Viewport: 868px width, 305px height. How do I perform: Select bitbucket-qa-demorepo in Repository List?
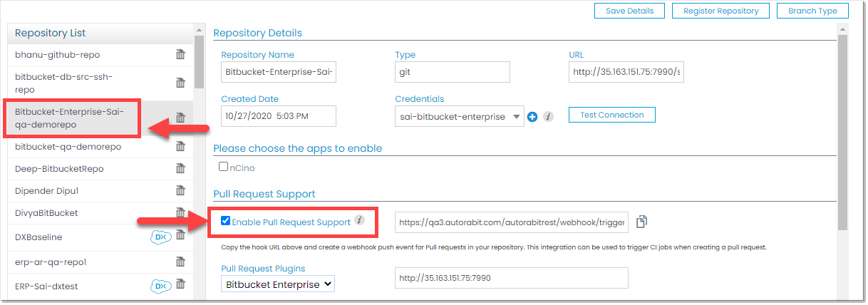click(x=68, y=147)
